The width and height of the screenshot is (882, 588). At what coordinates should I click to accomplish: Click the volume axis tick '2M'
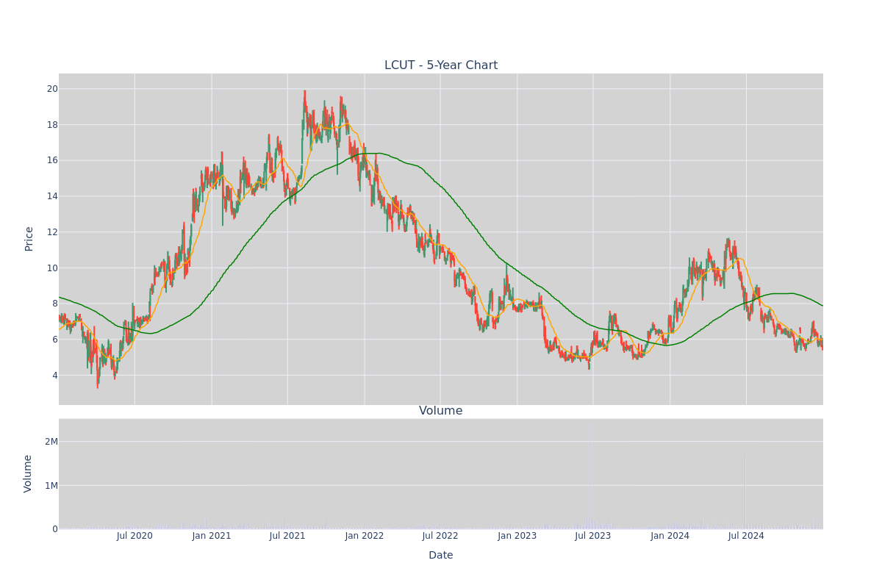(x=51, y=442)
